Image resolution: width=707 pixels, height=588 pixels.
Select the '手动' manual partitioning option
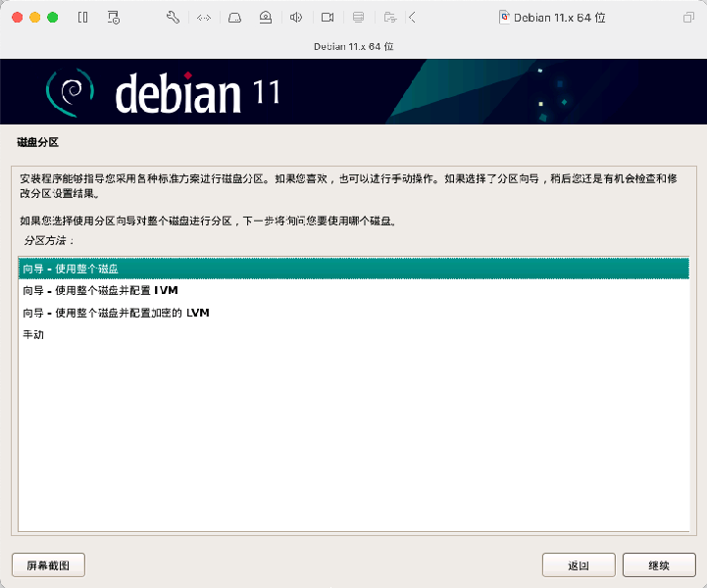(353, 335)
